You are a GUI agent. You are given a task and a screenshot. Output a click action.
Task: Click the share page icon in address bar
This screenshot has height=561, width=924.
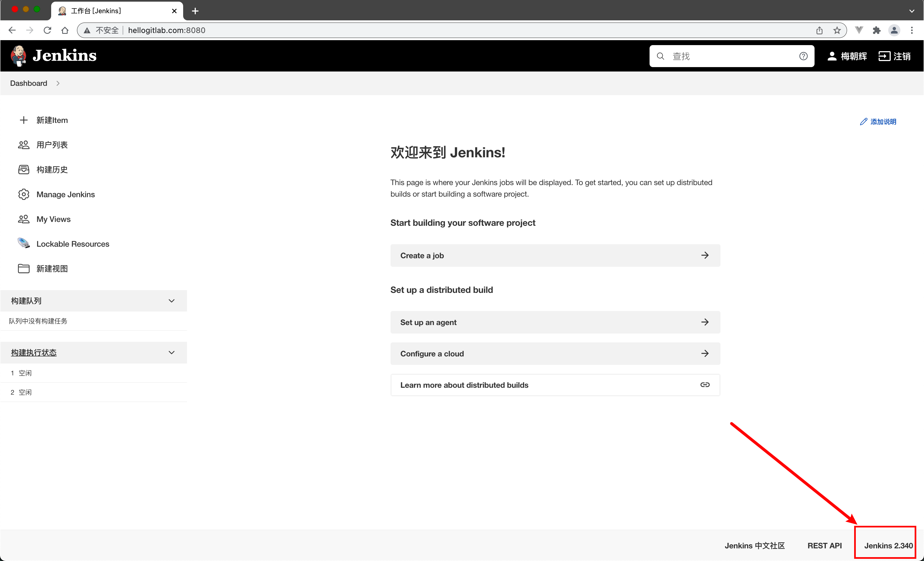click(820, 30)
